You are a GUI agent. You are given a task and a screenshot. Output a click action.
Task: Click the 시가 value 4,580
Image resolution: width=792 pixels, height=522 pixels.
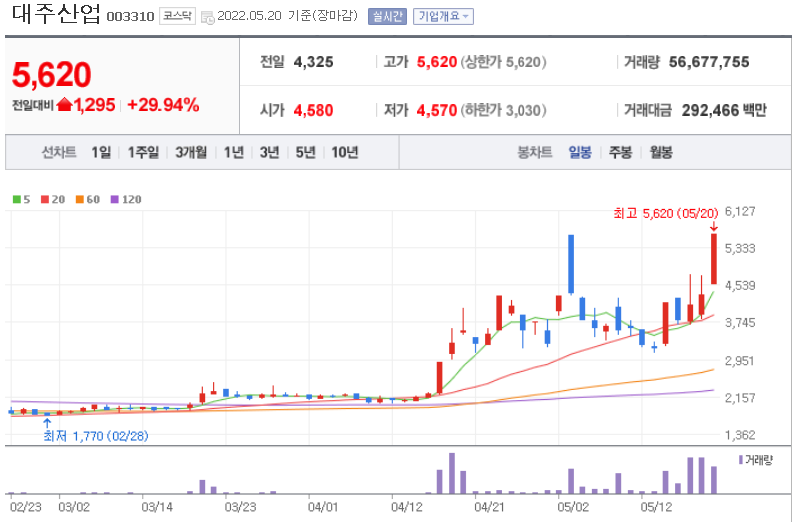pyautogui.click(x=314, y=110)
